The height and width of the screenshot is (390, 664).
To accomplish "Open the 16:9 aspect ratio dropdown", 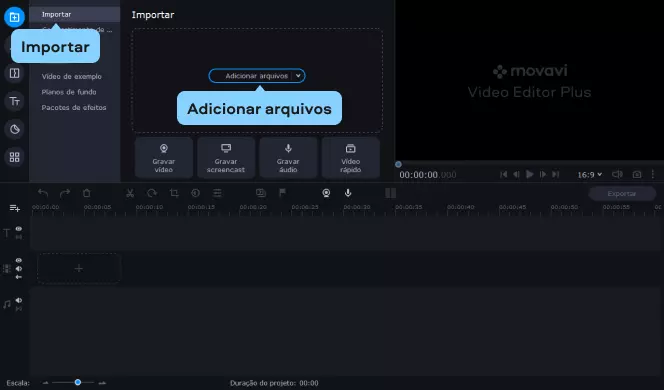I will (590, 174).
